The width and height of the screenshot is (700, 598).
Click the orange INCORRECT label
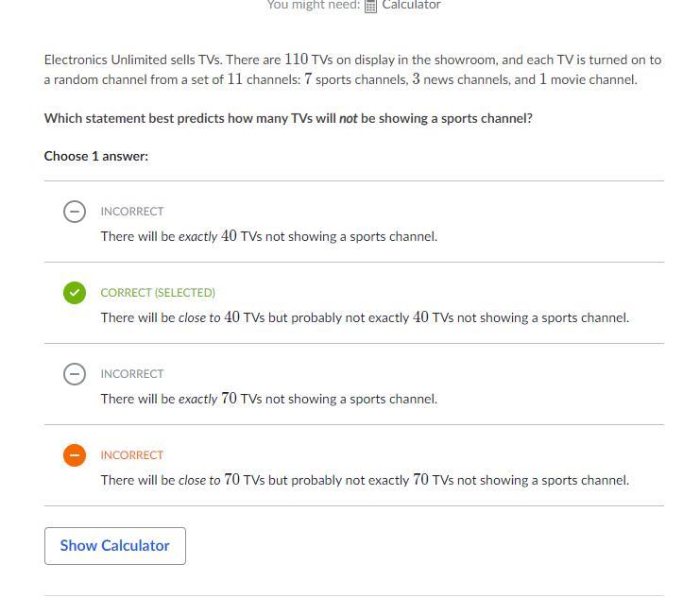(132, 455)
